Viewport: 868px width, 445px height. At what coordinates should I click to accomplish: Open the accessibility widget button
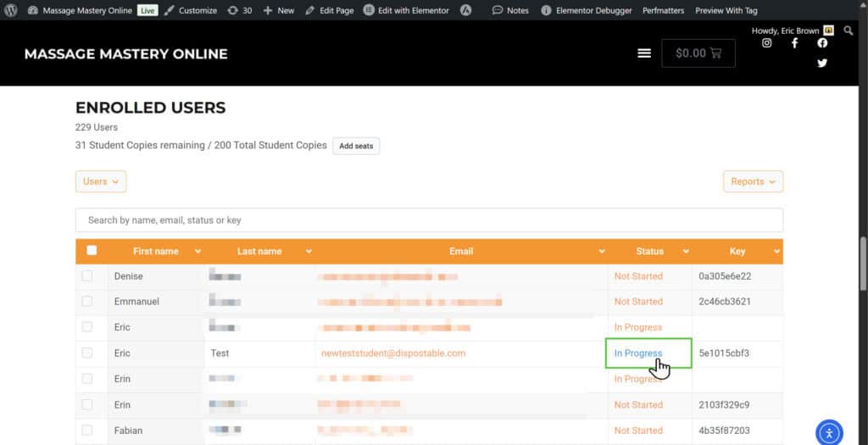pyautogui.click(x=829, y=431)
